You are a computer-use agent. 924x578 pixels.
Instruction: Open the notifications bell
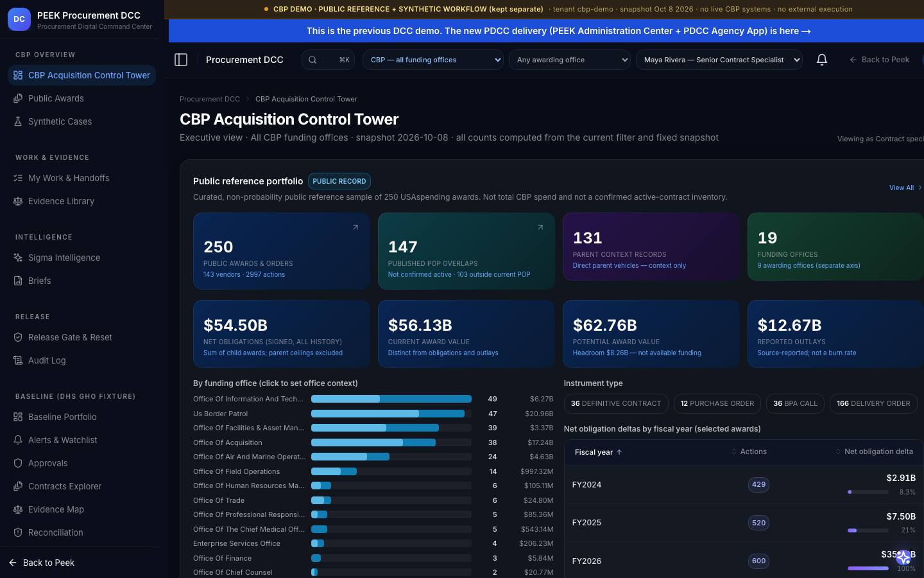pyautogui.click(x=821, y=60)
